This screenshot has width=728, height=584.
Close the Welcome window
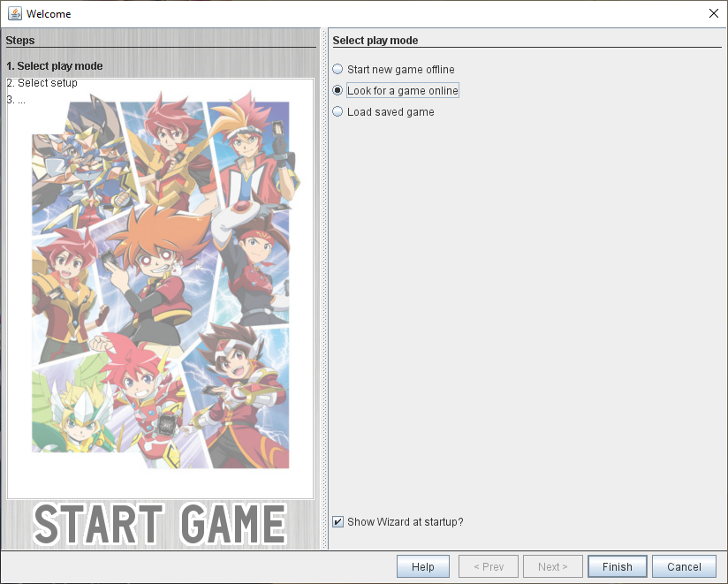point(714,13)
